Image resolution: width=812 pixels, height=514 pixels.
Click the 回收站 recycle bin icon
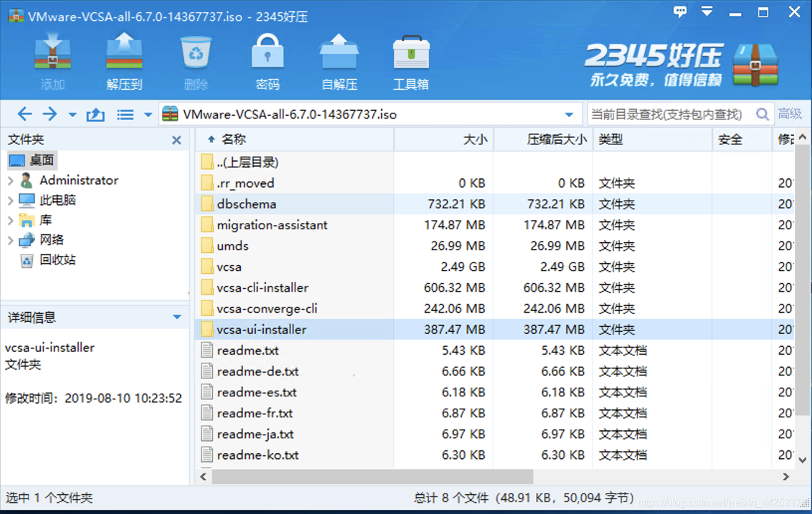tap(27, 260)
